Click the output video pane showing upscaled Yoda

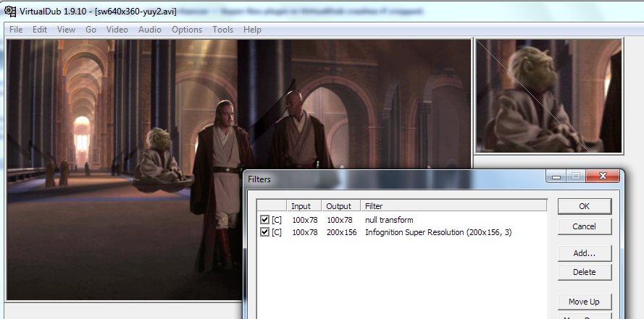pos(549,96)
